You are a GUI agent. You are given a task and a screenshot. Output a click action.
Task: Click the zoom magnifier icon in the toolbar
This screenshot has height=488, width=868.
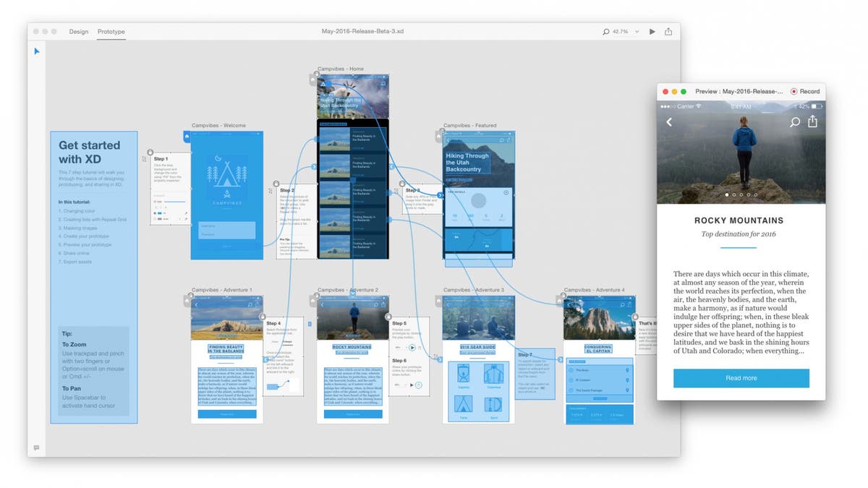[605, 32]
